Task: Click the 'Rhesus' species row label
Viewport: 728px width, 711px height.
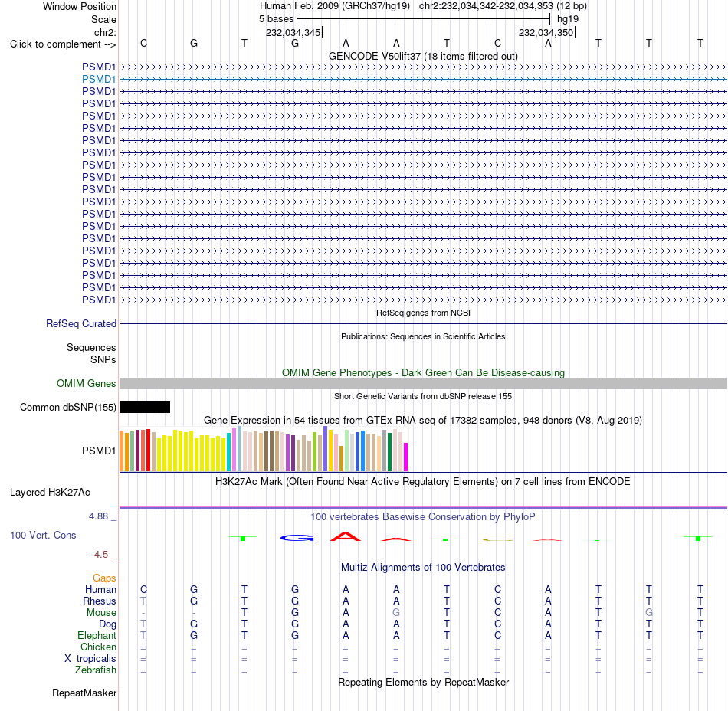Action: (x=100, y=601)
